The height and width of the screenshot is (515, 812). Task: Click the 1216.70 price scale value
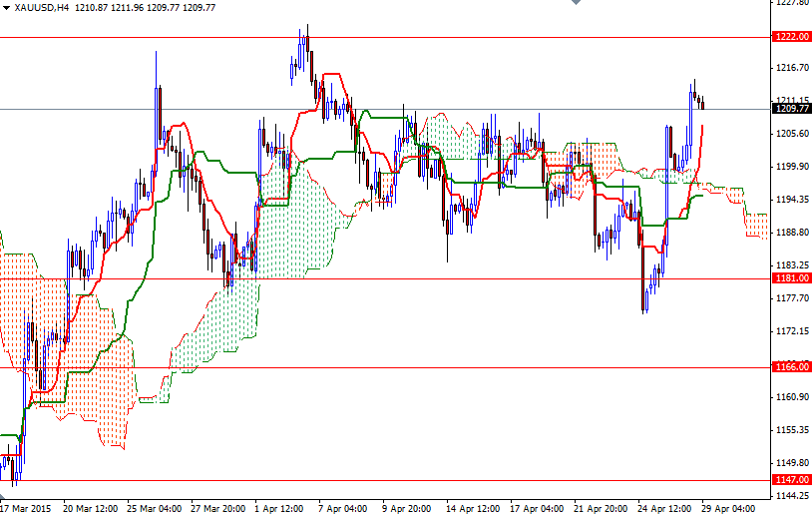791,68
